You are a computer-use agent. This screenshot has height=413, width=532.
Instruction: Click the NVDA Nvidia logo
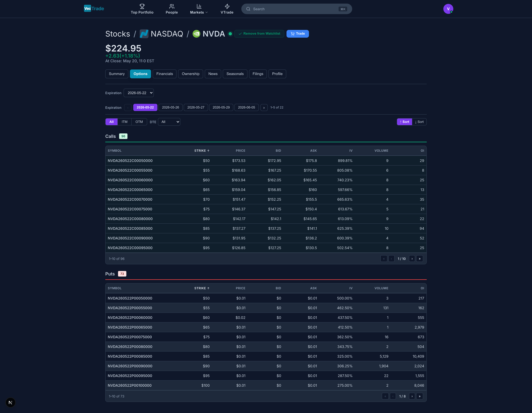click(x=196, y=34)
